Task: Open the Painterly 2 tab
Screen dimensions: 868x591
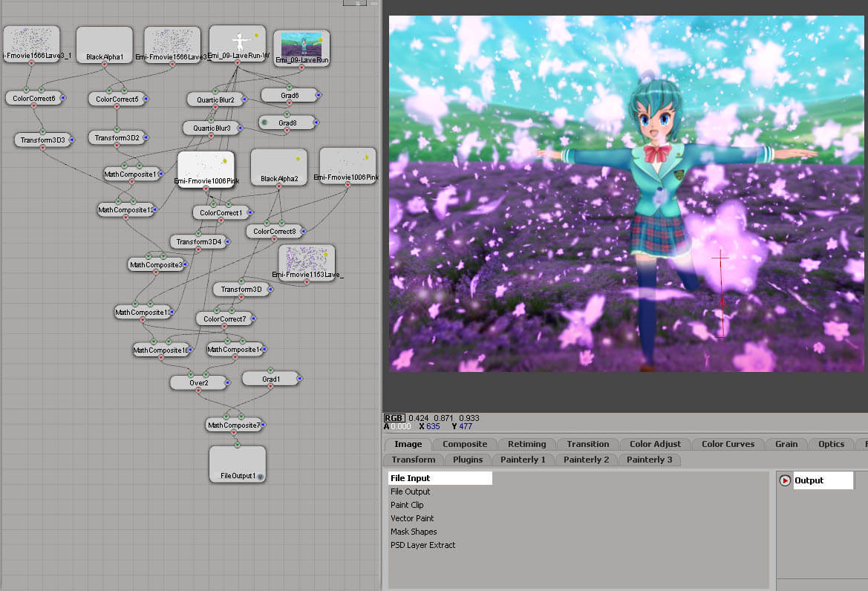Action: pos(586,460)
